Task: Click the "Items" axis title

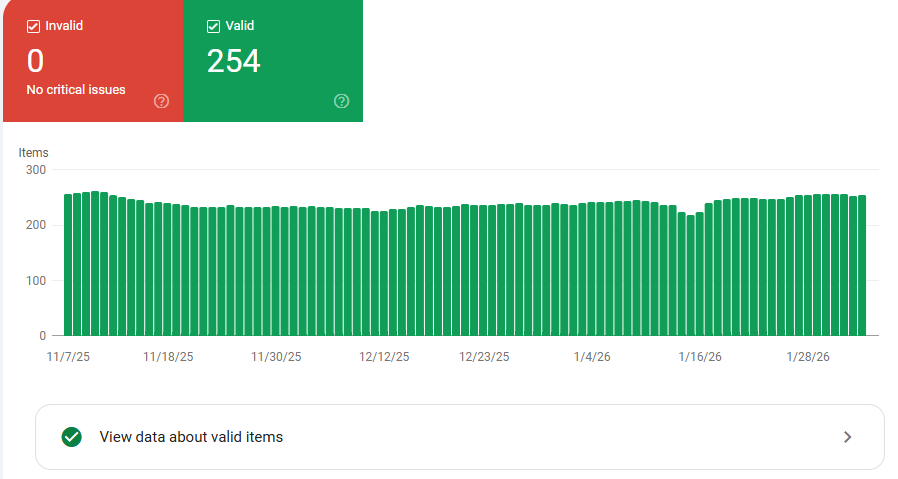Action: (x=34, y=153)
